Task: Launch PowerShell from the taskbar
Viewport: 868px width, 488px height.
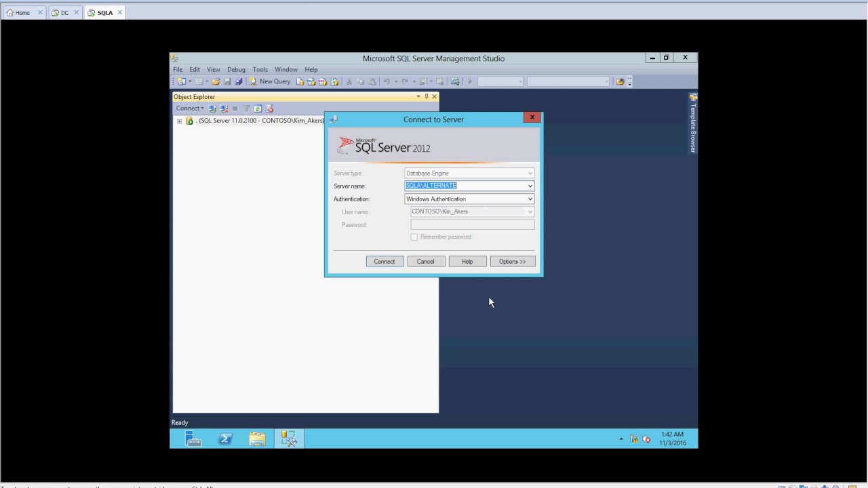Action: pyautogui.click(x=225, y=439)
